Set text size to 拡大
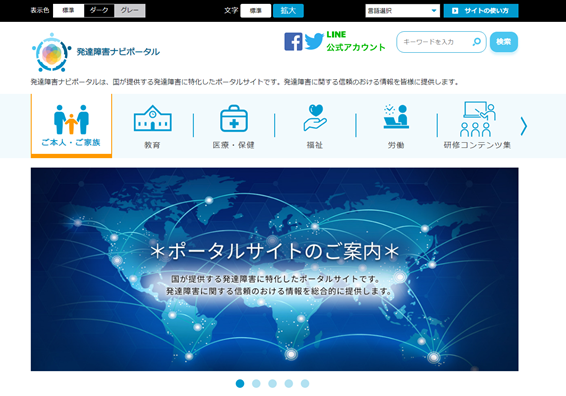 tap(288, 10)
